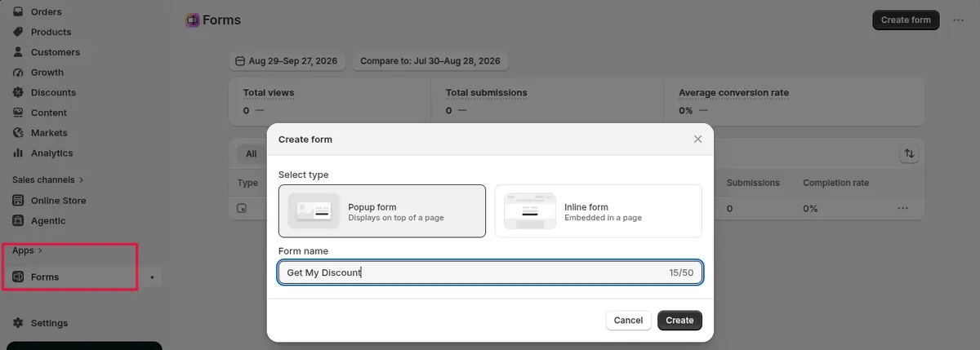The image size is (980, 350).
Task: Click the pin dot next to Forms
Action: click(x=152, y=277)
